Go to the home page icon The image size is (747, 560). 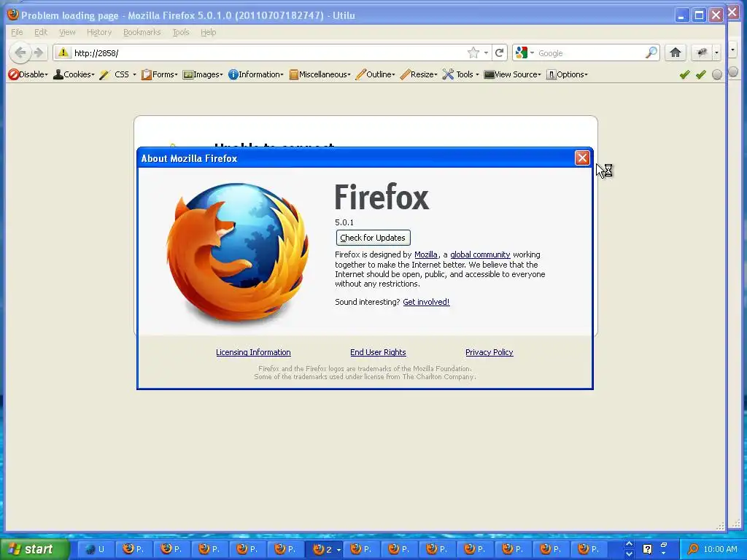[x=675, y=52]
